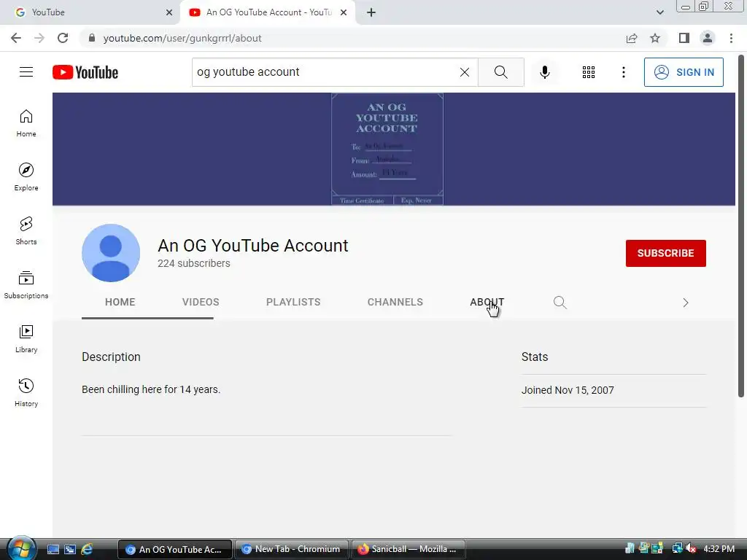Go back in browser
Image resolution: width=747 pixels, height=560 pixels.
(x=16, y=38)
